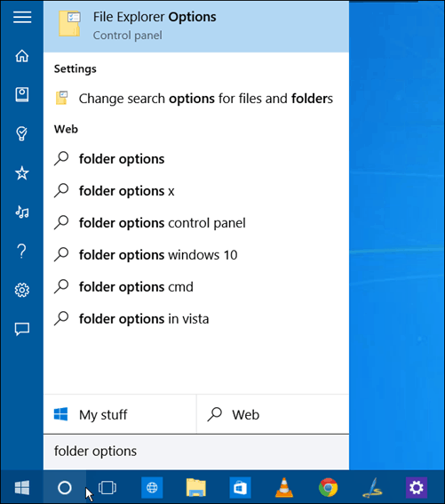Open File Explorer Options result
The height and width of the screenshot is (504, 445).
point(196,26)
